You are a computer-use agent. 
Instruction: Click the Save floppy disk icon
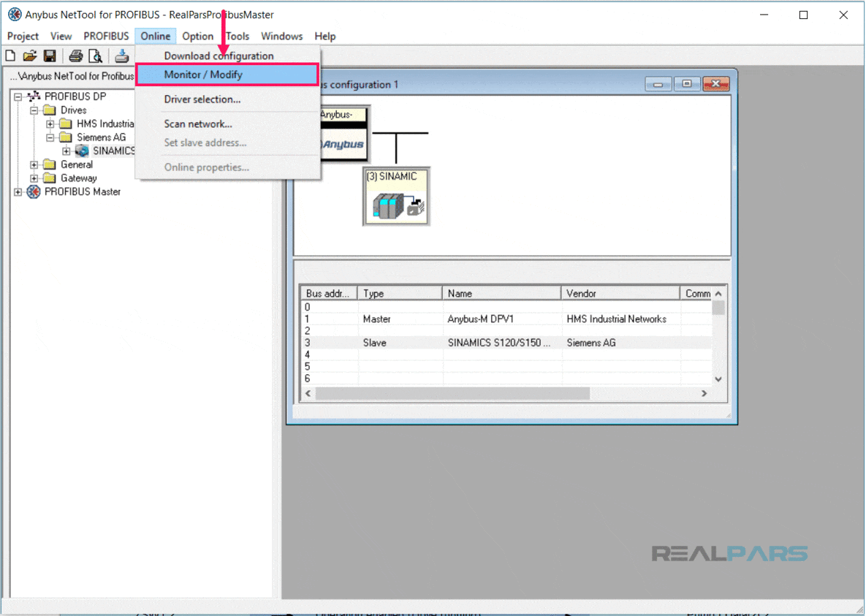click(x=50, y=56)
